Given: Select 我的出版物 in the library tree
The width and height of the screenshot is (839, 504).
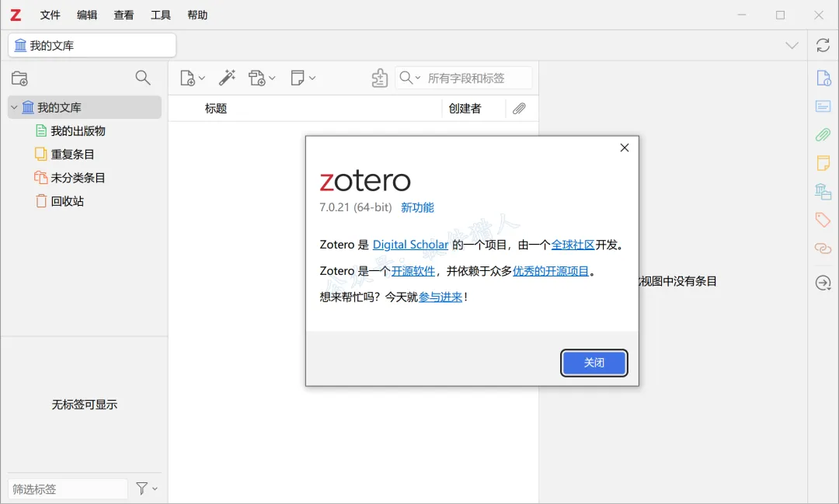Looking at the screenshot, I should point(78,130).
